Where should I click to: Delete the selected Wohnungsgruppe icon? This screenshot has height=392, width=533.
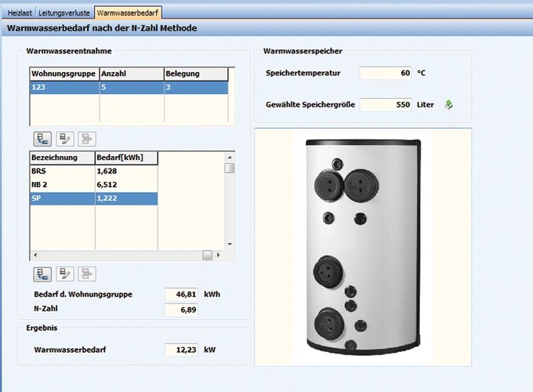[87, 139]
